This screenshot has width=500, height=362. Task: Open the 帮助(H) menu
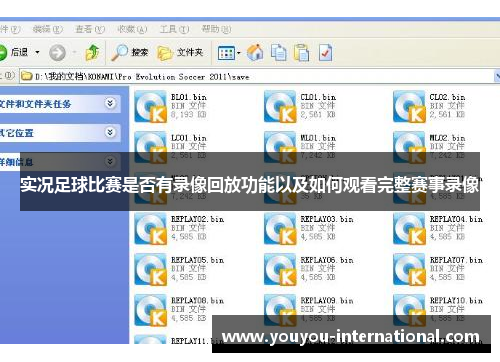(216, 29)
